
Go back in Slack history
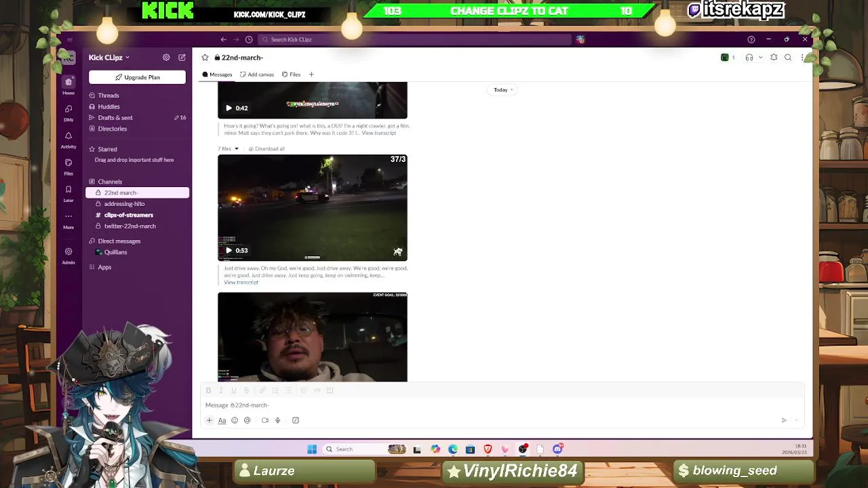pos(223,39)
